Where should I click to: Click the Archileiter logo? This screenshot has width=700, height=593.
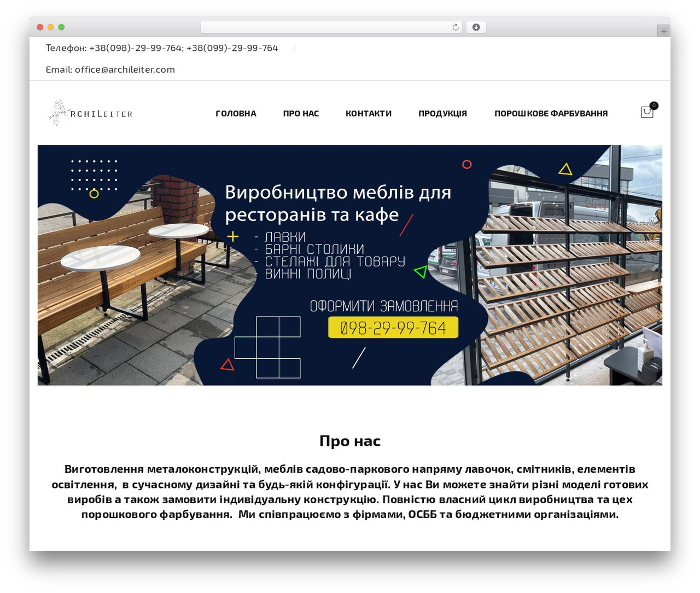tap(91, 113)
